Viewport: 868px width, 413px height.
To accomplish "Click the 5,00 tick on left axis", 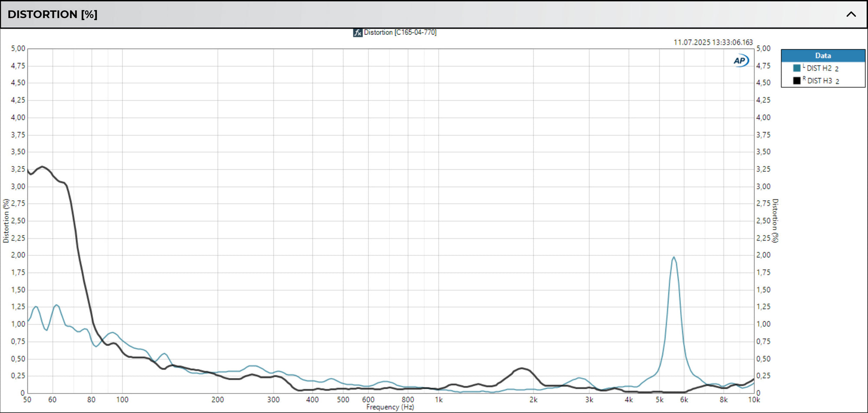I will point(18,49).
